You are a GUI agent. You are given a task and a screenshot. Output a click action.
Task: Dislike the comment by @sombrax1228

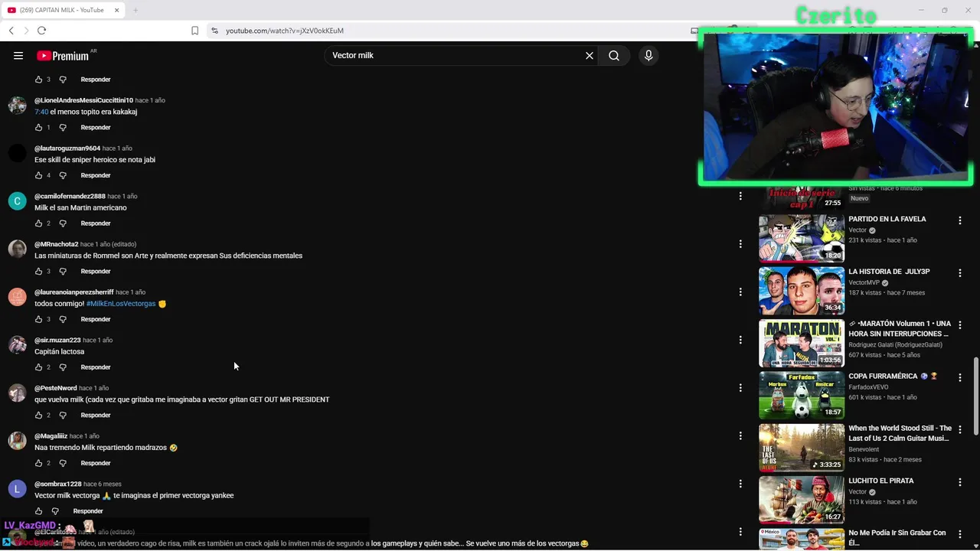pyautogui.click(x=55, y=511)
